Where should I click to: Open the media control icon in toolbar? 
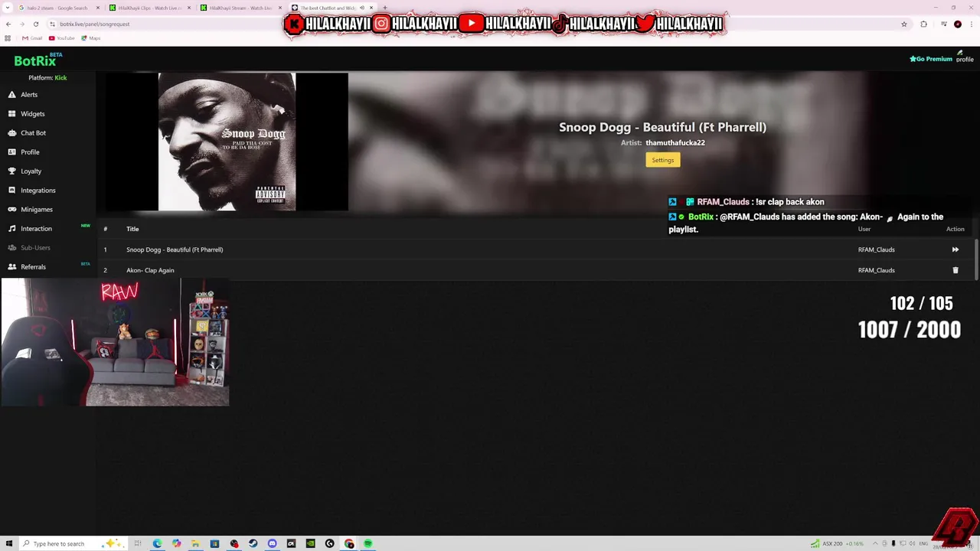coord(944,24)
